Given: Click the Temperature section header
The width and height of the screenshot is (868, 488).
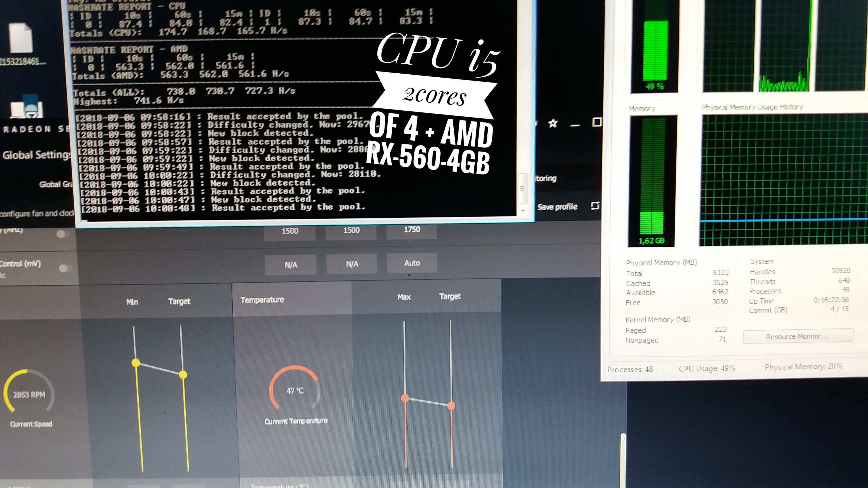Looking at the screenshot, I should (262, 300).
